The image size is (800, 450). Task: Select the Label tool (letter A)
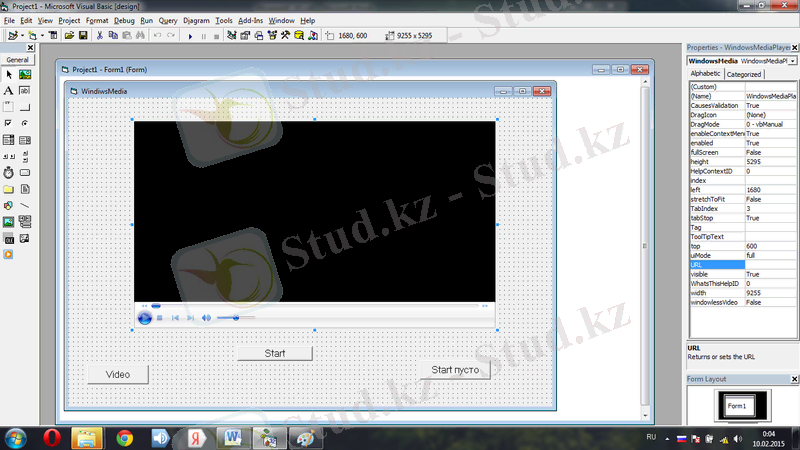pos(9,90)
